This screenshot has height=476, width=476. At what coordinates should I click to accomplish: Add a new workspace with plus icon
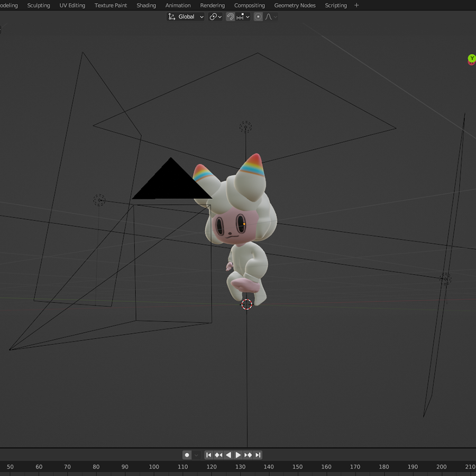(x=356, y=5)
